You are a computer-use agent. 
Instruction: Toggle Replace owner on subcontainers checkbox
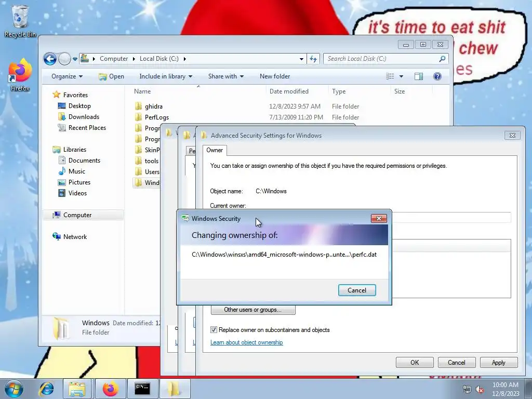(x=214, y=329)
